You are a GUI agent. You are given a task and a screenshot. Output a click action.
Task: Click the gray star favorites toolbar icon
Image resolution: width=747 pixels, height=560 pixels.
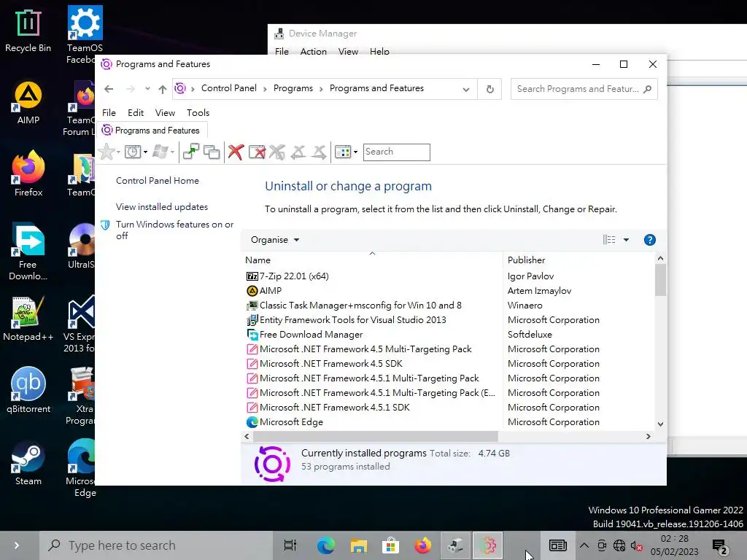coord(107,152)
